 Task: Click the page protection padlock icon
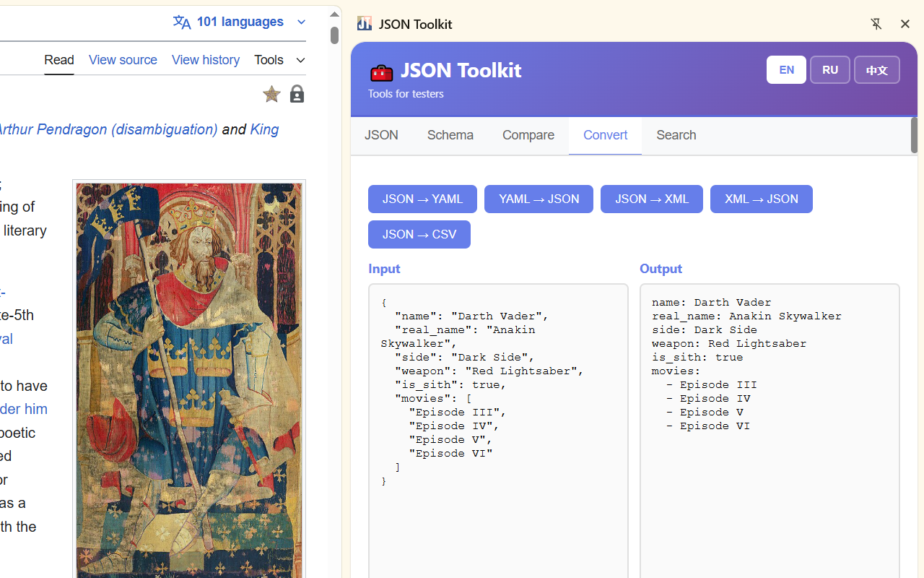tap(297, 94)
